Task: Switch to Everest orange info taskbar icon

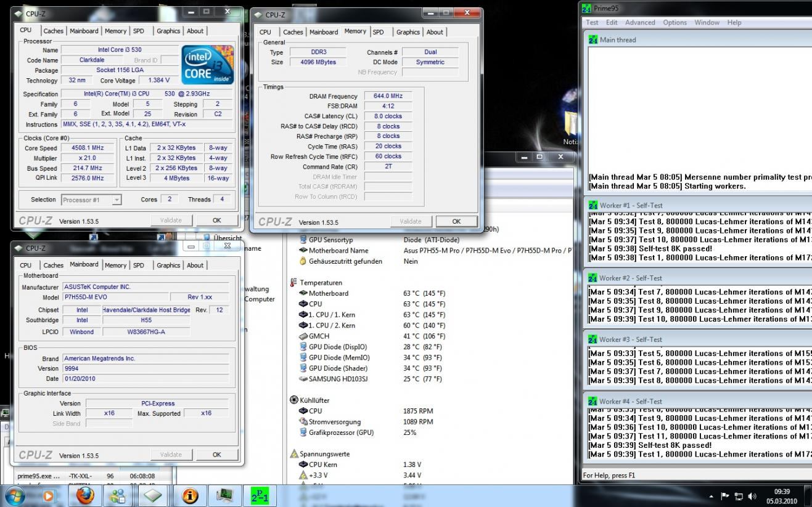Action: tap(191, 495)
